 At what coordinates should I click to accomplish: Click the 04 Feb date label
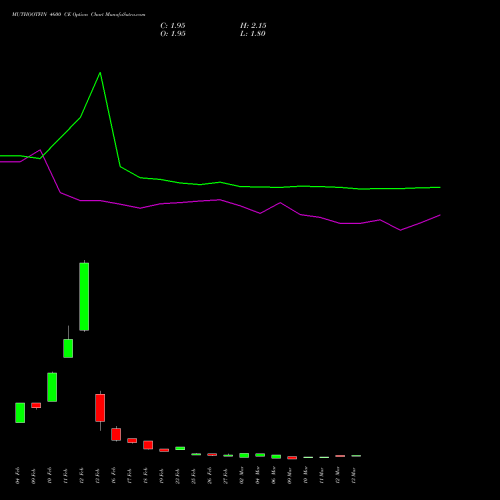(x=18, y=476)
